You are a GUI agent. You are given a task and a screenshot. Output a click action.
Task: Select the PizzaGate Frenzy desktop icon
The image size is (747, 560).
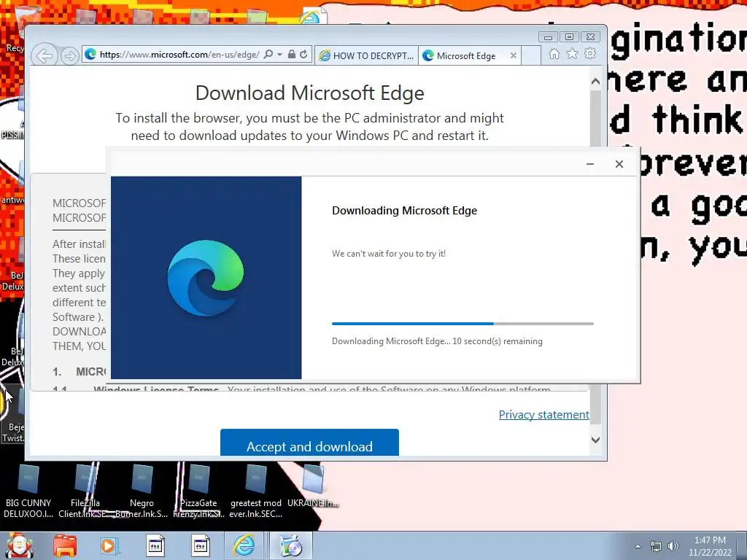point(198,492)
